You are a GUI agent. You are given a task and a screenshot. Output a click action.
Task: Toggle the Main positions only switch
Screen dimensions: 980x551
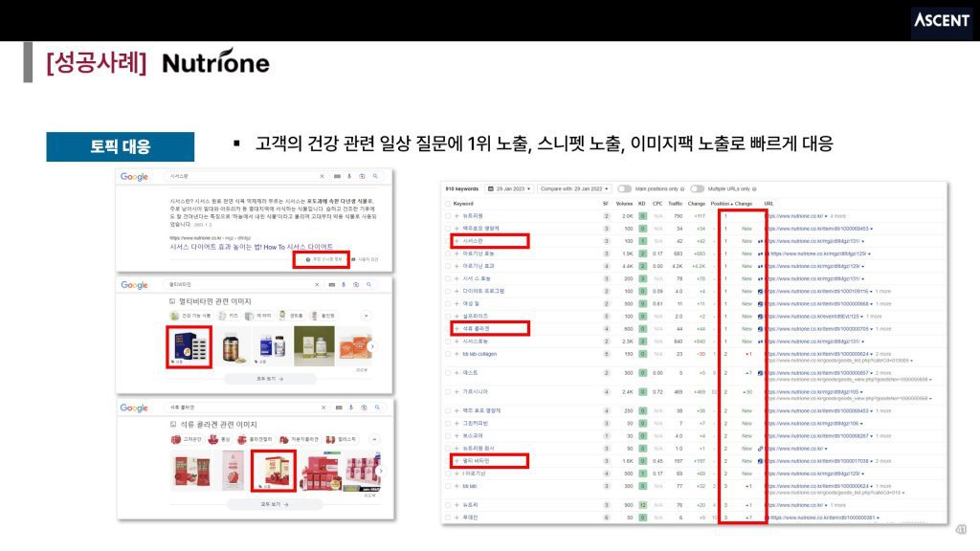point(624,188)
